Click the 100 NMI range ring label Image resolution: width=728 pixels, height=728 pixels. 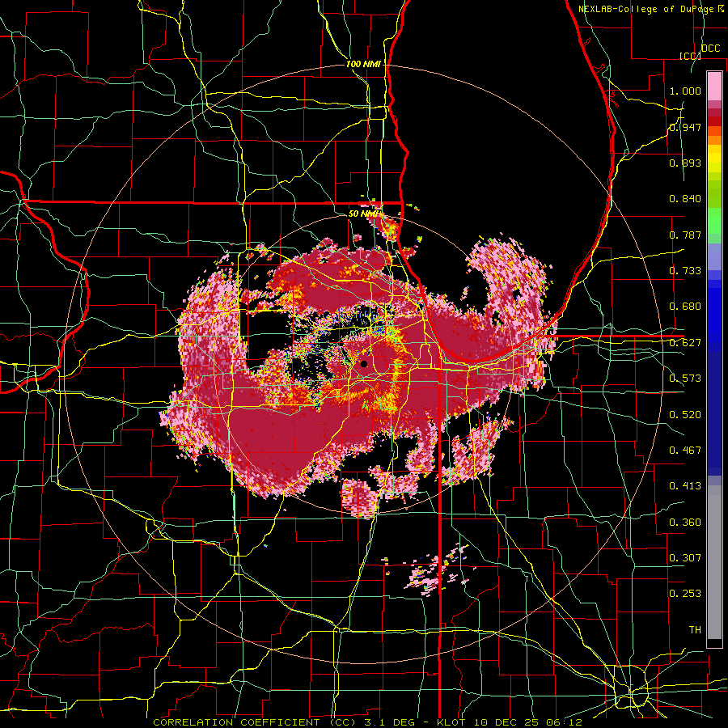tap(363, 64)
